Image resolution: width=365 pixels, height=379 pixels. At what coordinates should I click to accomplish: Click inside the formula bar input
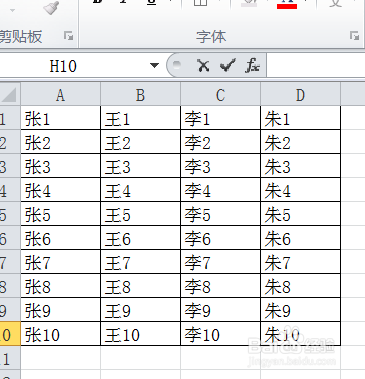[x=315, y=65]
